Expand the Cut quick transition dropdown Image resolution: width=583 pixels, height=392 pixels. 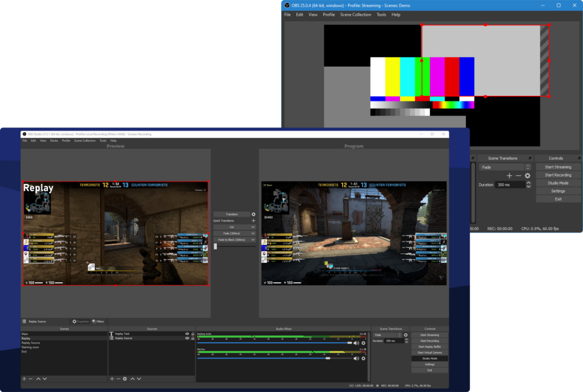253,227
